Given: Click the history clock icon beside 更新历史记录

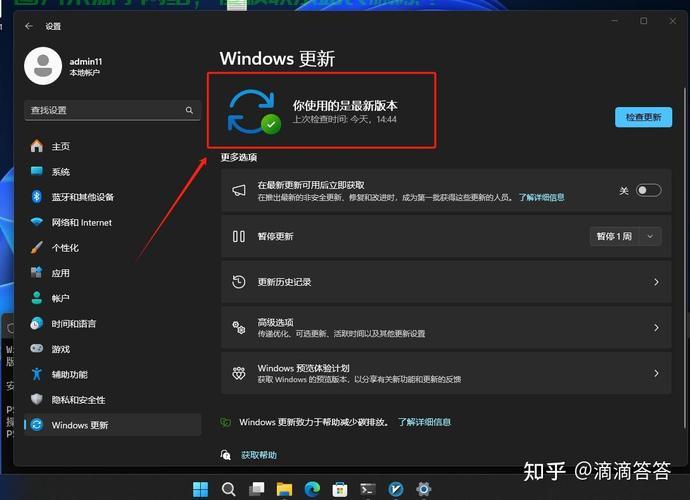Looking at the screenshot, I should tap(239, 282).
